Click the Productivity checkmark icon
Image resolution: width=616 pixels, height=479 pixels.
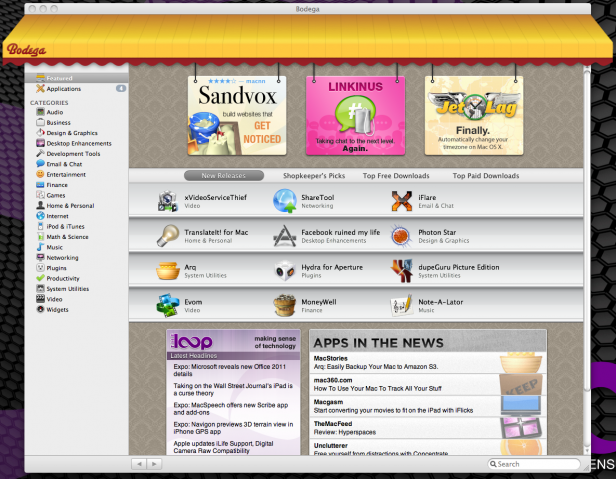(40, 278)
